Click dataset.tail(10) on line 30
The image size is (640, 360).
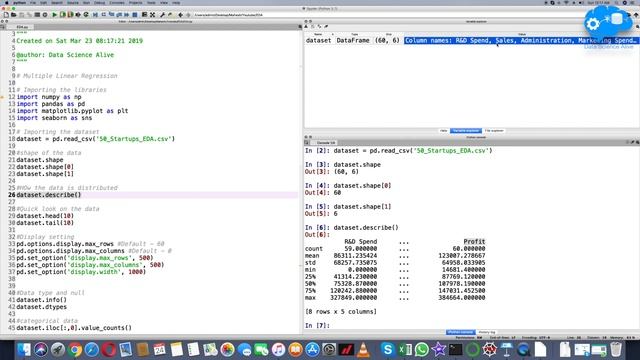click(45, 223)
